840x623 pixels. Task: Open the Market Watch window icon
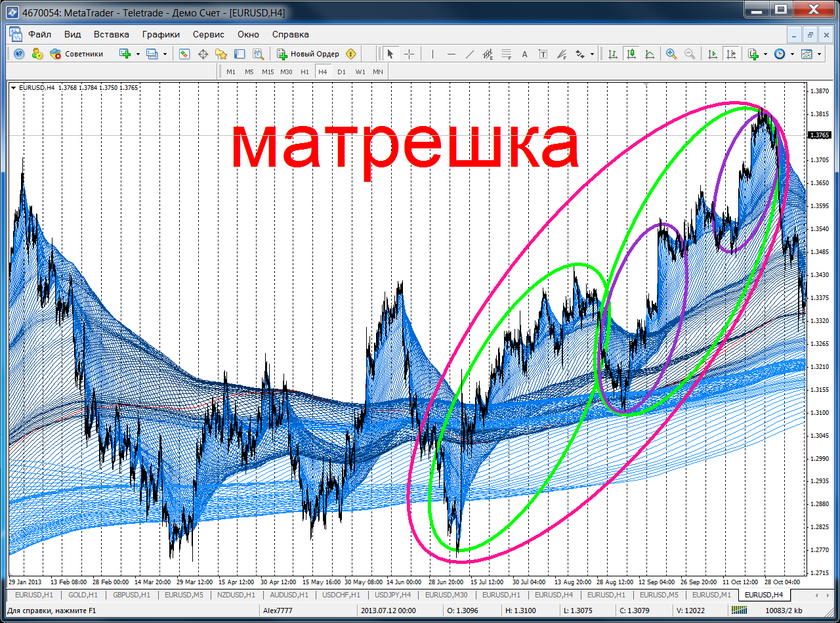pyautogui.click(x=184, y=54)
